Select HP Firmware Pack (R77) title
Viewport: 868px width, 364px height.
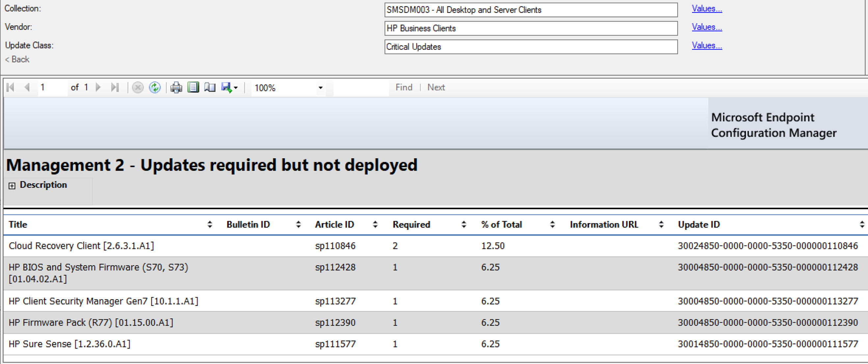coord(91,323)
